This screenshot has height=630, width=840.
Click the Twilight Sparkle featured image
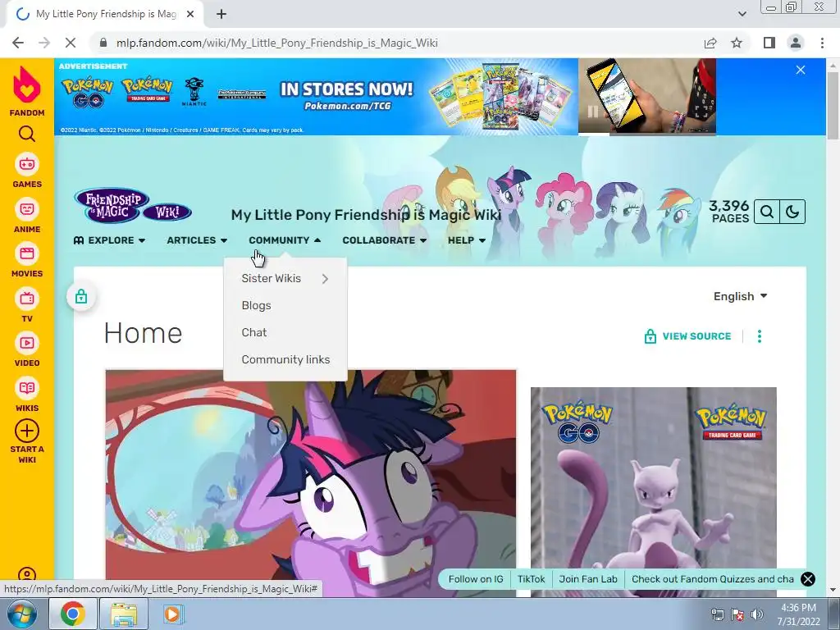click(311, 482)
